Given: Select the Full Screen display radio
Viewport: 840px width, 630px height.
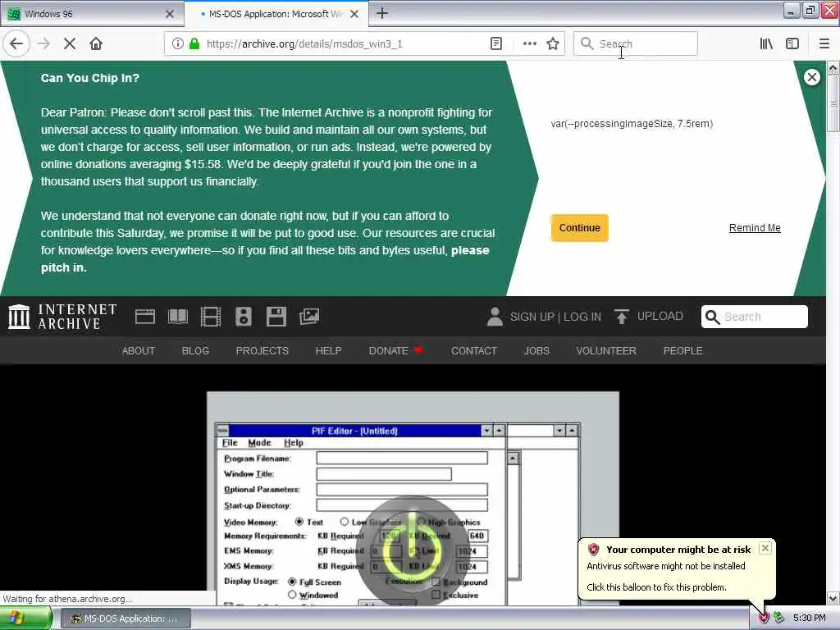Looking at the screenshot, I should (292, 582).
